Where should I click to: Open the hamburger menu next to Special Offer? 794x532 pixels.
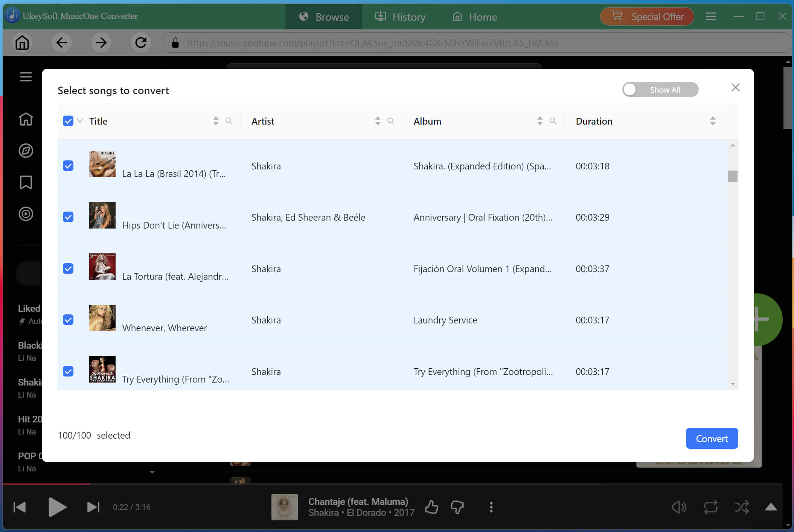click(711, 17)
